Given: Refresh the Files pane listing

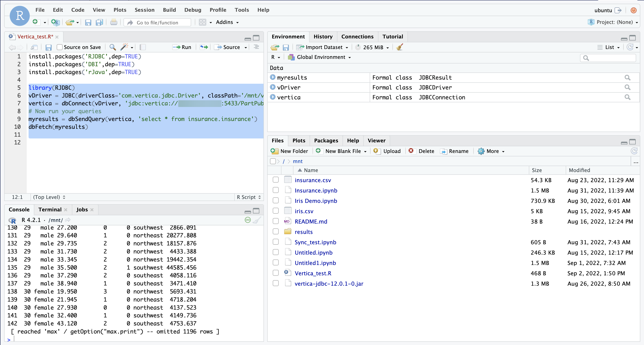Looking at the screenshot, I should 634,151.
